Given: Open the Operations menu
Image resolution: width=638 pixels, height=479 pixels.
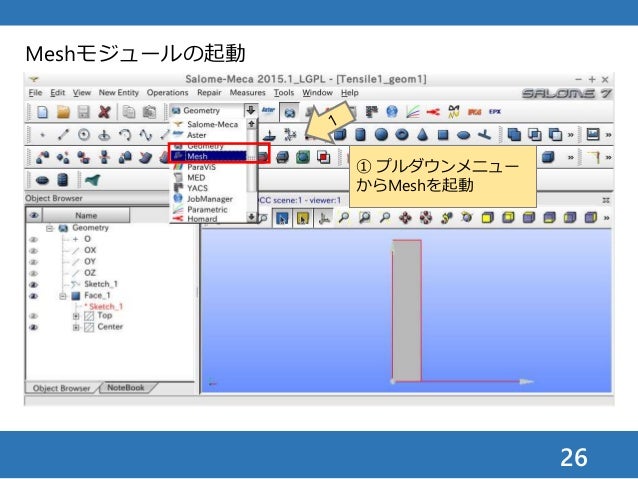Looking at the screenshot, I should coord(168,93).
